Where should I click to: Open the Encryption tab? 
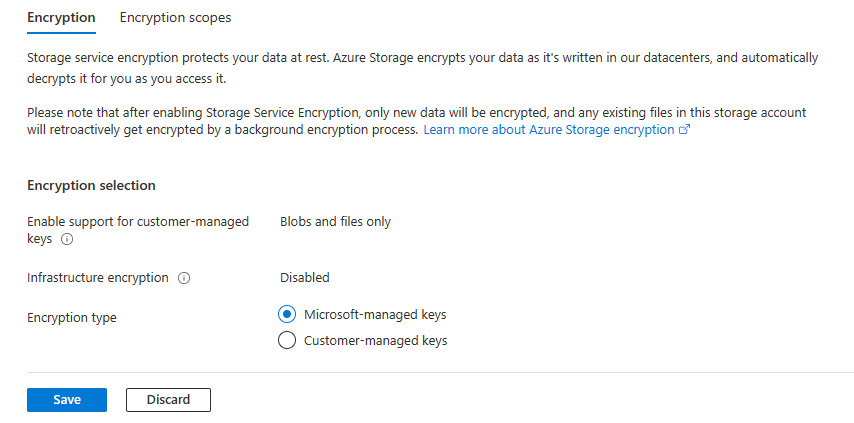coord(62,18)
